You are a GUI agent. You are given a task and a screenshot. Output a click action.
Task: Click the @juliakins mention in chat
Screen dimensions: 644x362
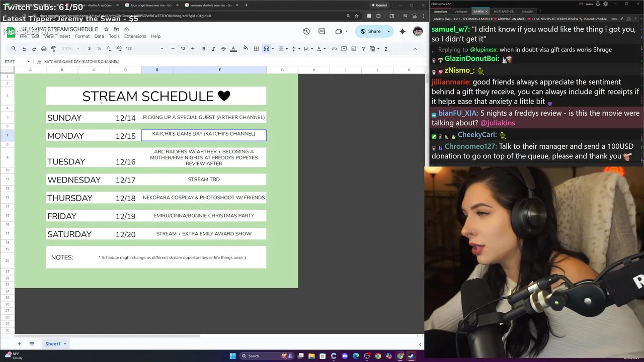[498, 123]
